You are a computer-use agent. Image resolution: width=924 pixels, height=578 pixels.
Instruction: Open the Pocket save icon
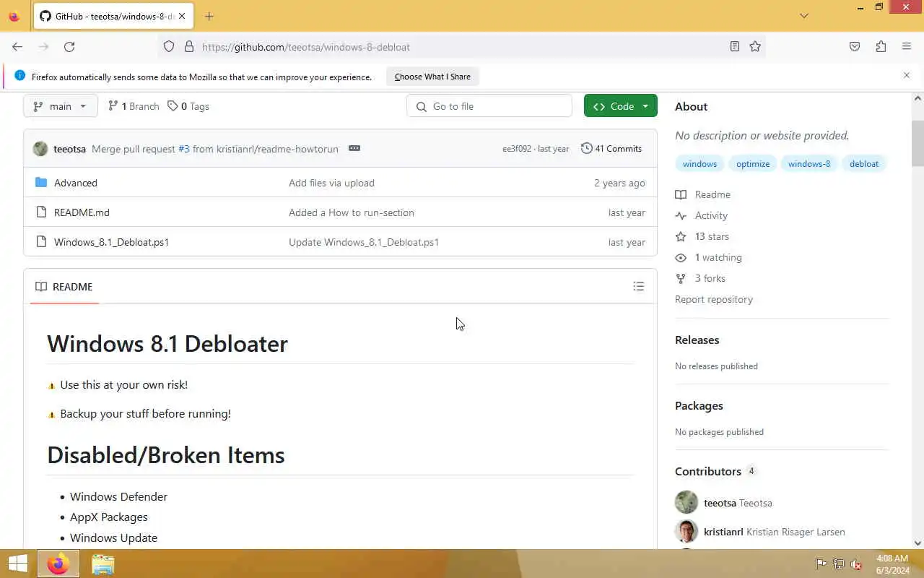[855, 46]
